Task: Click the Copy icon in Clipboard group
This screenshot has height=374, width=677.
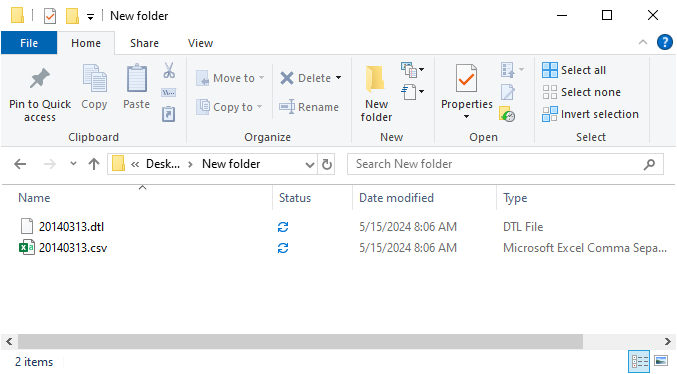Action: coord(95,78)
